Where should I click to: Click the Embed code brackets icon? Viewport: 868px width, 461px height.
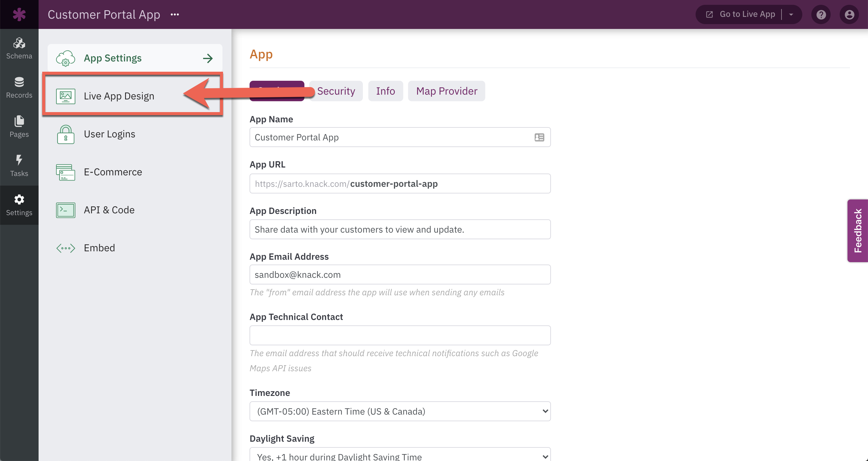click(x=65, y=248)
